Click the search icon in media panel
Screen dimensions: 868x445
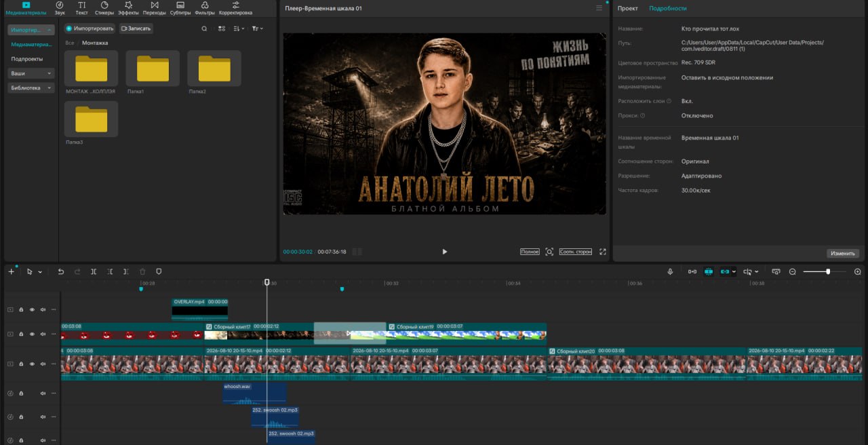point(205,28)
